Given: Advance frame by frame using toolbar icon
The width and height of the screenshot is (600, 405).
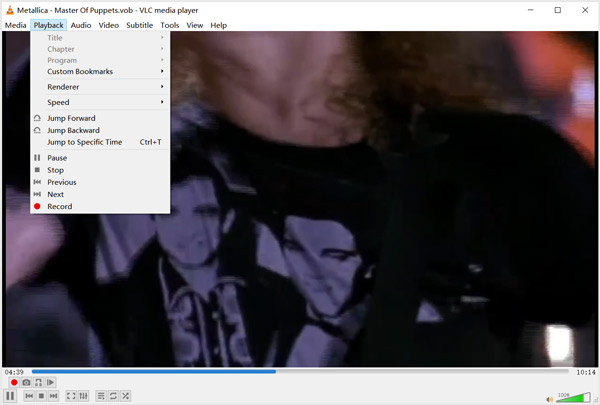Looking at the screenshot, I should point(51,382).
